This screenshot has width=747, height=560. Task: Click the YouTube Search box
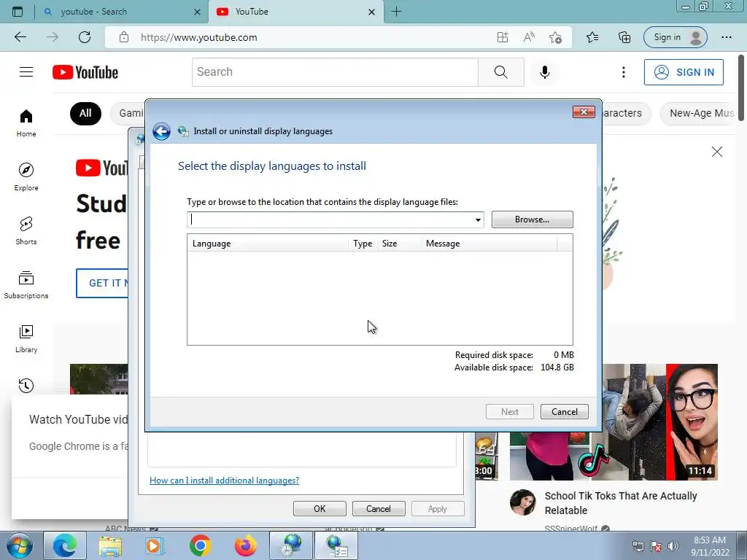pyautogui.click(x=335, y=72)
